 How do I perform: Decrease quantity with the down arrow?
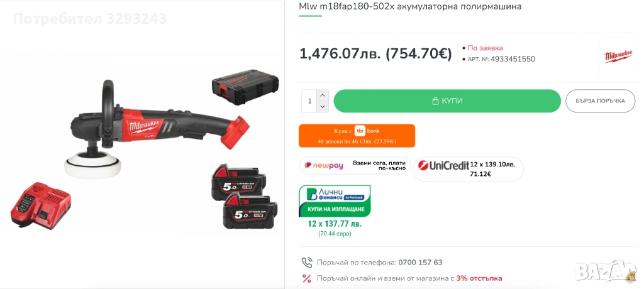pyautogui.click(x=323, y=107)
